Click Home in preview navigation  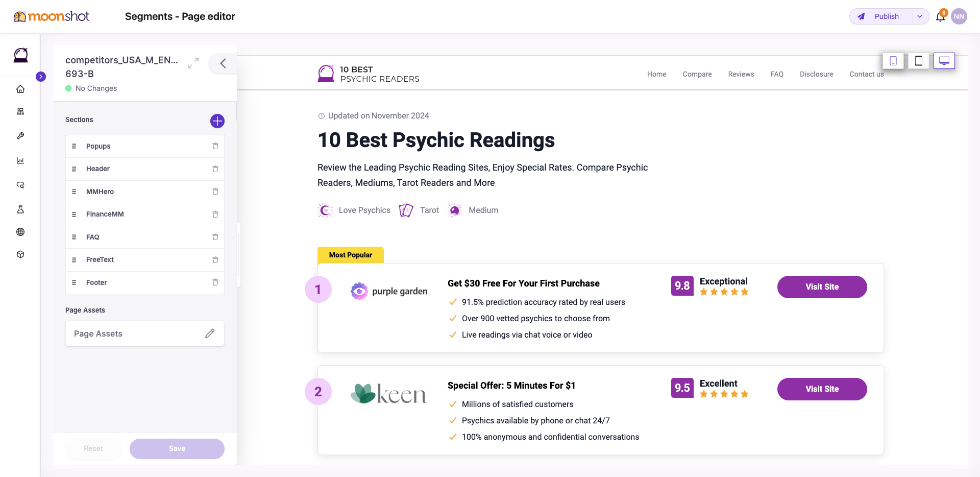[x=657, y=74]
